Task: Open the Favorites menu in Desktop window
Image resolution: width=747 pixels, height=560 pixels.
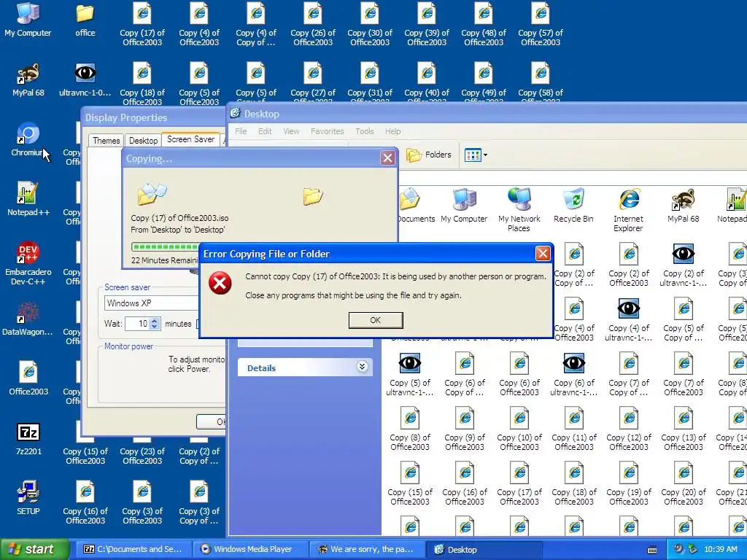Action: [x=327, y=131]
